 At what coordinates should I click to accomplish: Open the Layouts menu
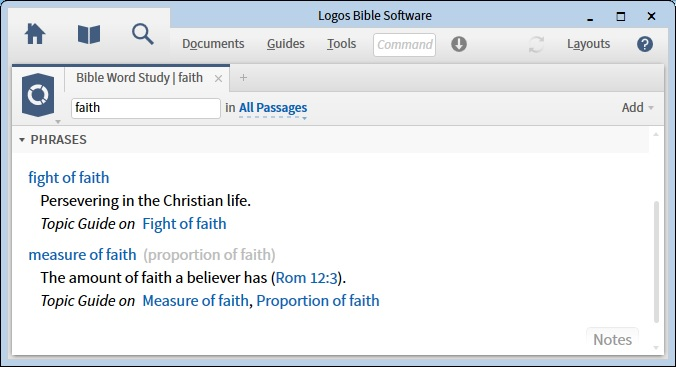(x=588, y=44)
